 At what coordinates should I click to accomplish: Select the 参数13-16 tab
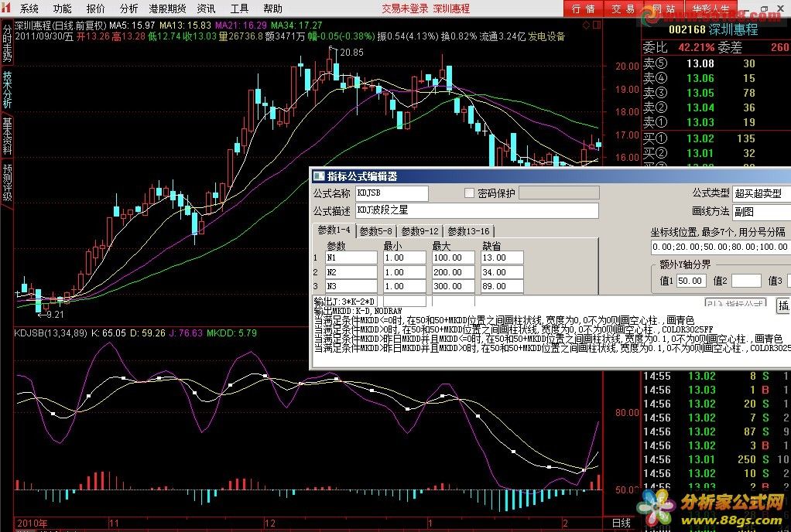click(x=468, y=231)
